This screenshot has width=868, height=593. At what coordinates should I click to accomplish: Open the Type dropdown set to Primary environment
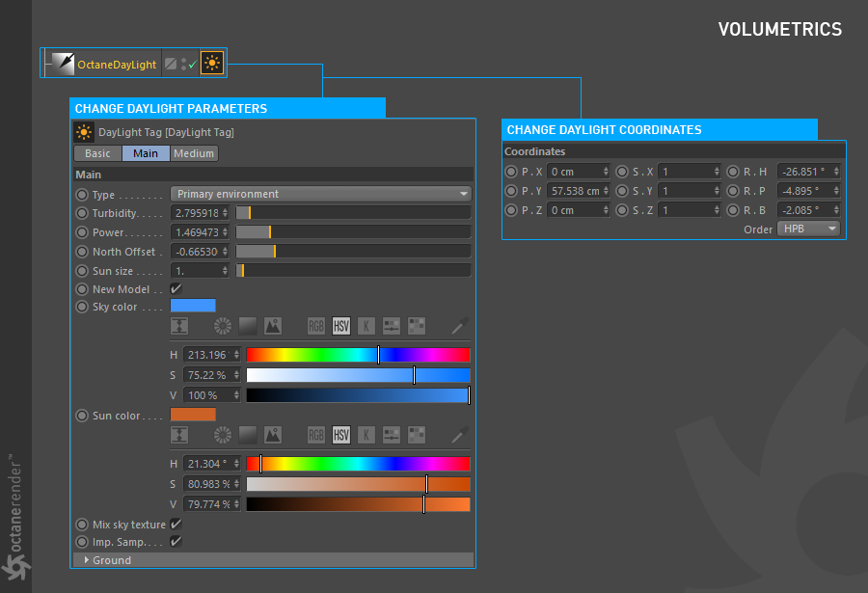point(321,194)
